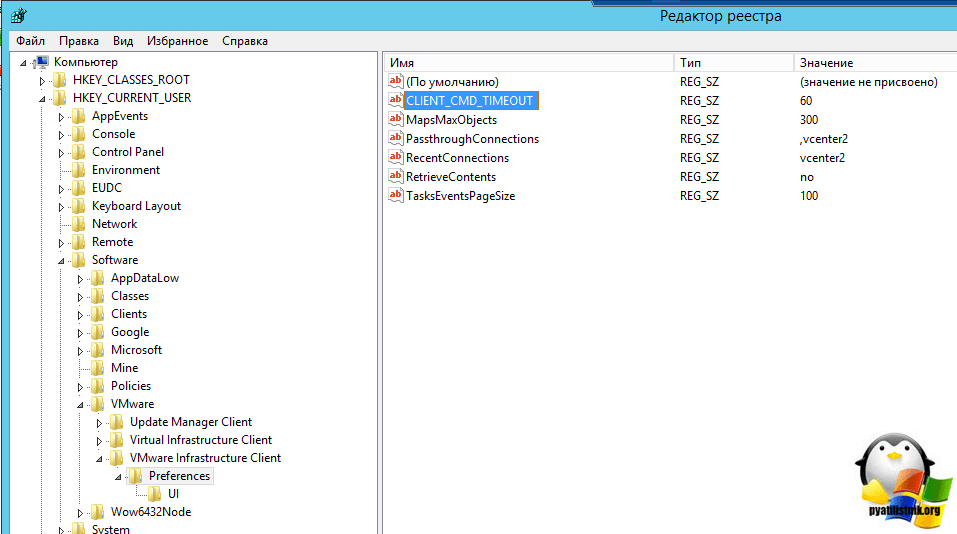This screenshot has width=957, height=534.
Task: Click the Компьютер computer icon in tree
Action: 41,62
